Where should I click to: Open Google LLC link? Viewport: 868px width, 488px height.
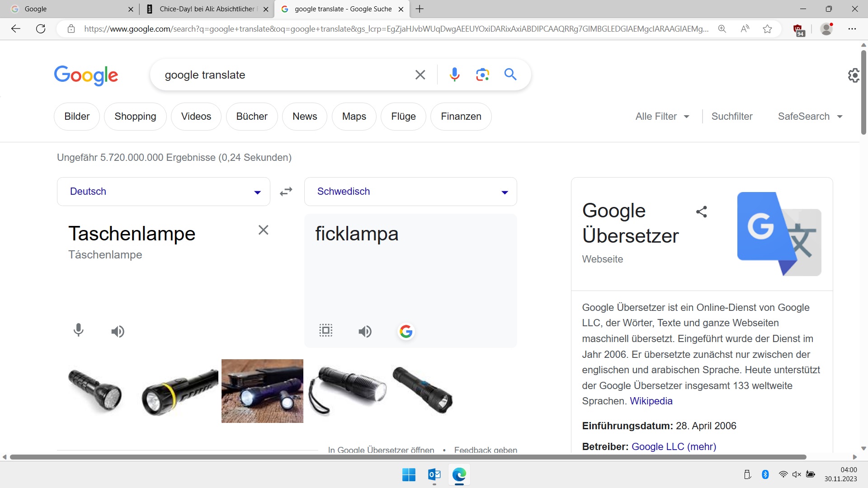coord(658,447)
